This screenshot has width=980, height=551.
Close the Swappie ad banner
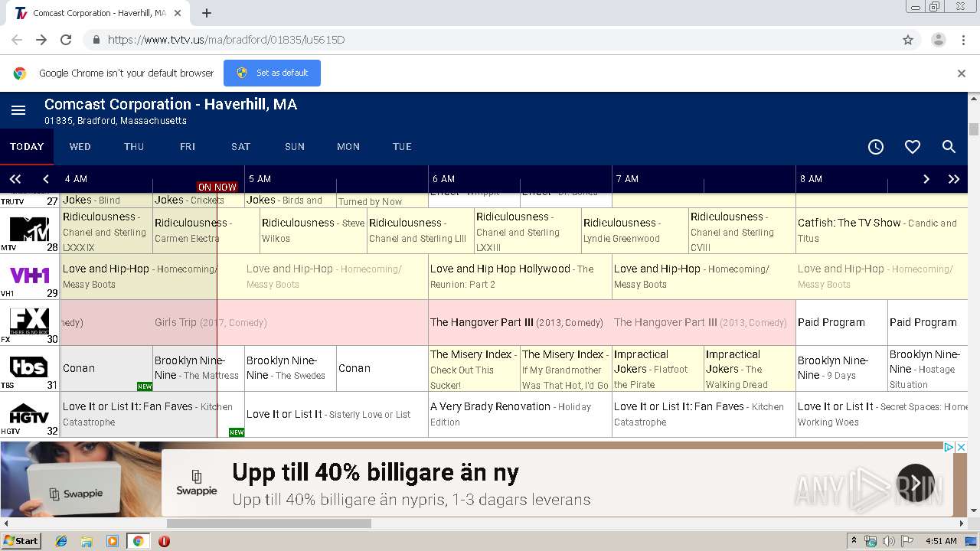tap(962, 447)
